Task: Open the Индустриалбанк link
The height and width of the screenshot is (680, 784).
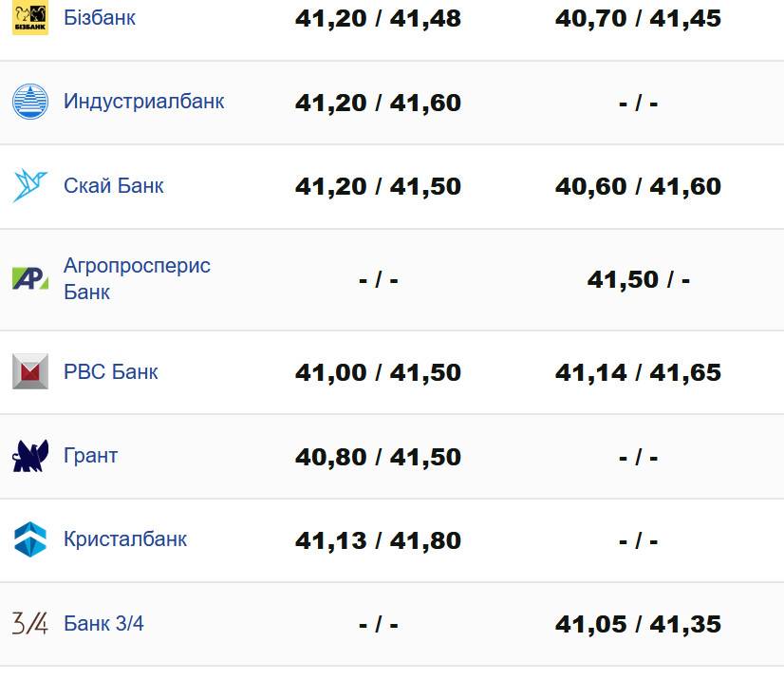Action: coord(144,102)
